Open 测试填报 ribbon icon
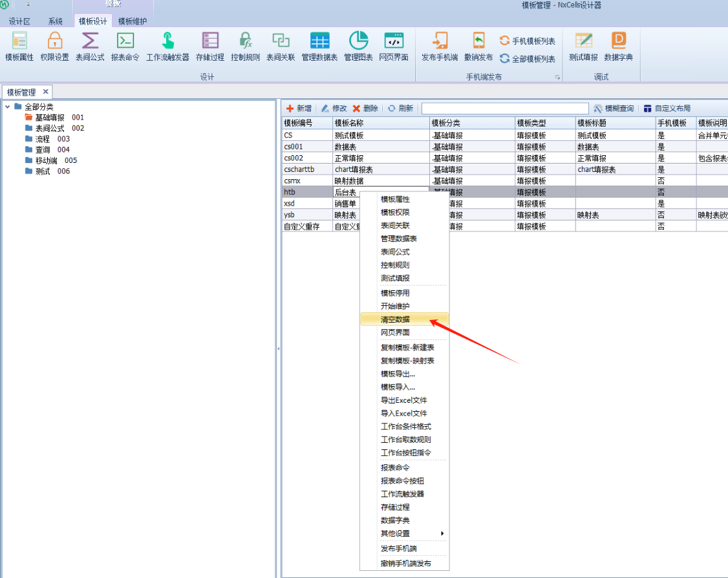The width and height of the screenshot is (728, 578). 583,41
